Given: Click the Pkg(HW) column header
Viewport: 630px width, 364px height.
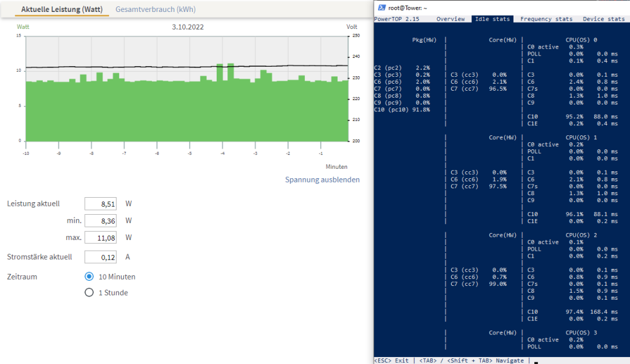Looking at the screenshot, I should 424,40.
